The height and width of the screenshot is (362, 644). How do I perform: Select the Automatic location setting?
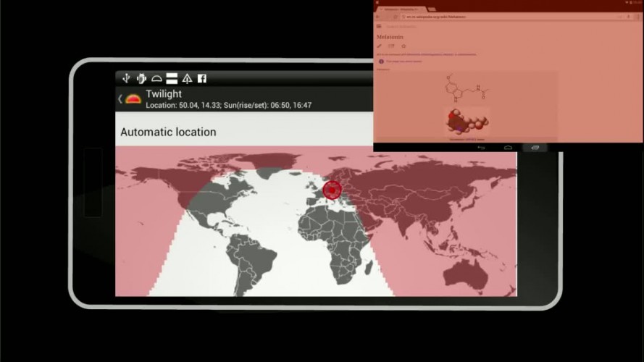pos(168,132)
